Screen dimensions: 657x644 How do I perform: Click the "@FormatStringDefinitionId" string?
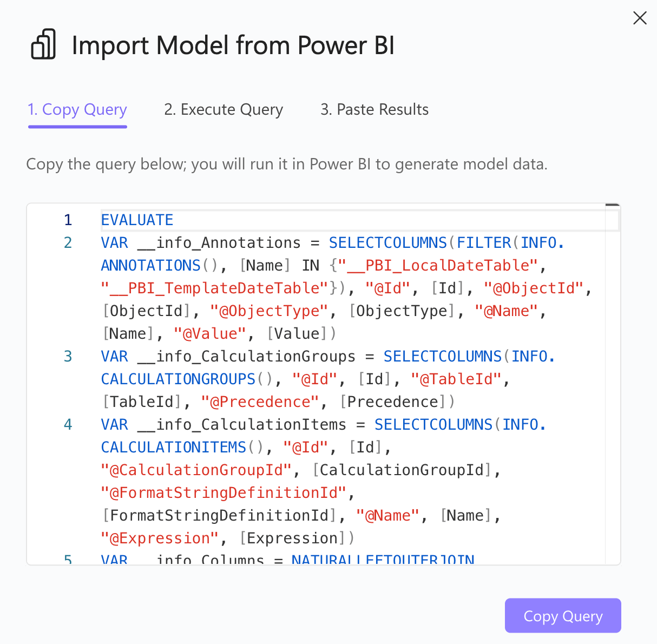[x=223, y=493]
